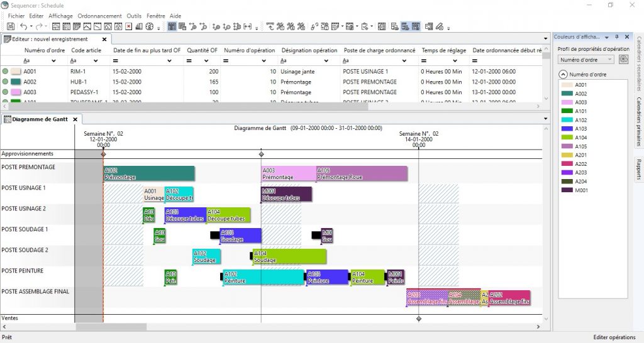644x343 pixels.
Task: Close the Diagramme de Gantt tab
Action: 75,119
